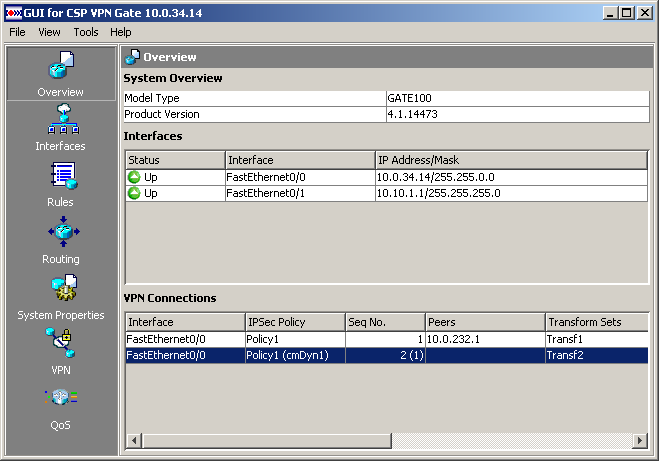Maximize the CSP VPN Gate window

point(627,13)
